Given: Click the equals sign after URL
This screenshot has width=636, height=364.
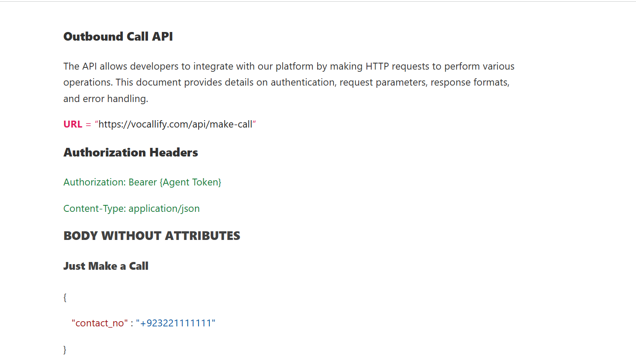Looking at the screenshot, I should pos(88,125).
